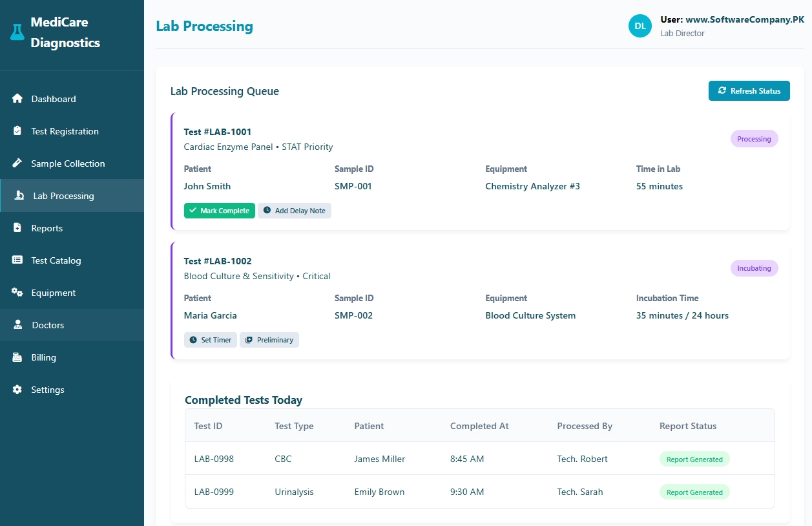Click the Dashboard home icon
Screen dimensions: 812x526
point(17,99)
